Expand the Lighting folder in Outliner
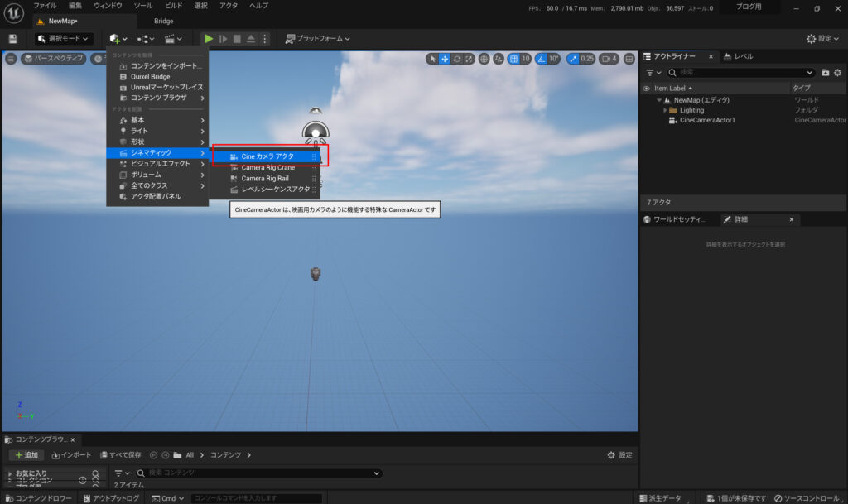Screen dimensions: 848x504 coord(665,110)
